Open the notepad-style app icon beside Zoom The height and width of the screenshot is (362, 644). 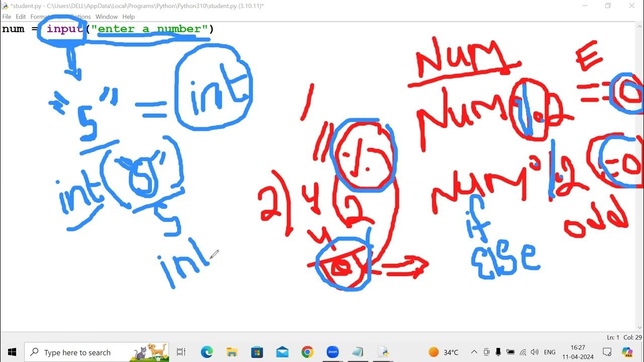(358, 352)
